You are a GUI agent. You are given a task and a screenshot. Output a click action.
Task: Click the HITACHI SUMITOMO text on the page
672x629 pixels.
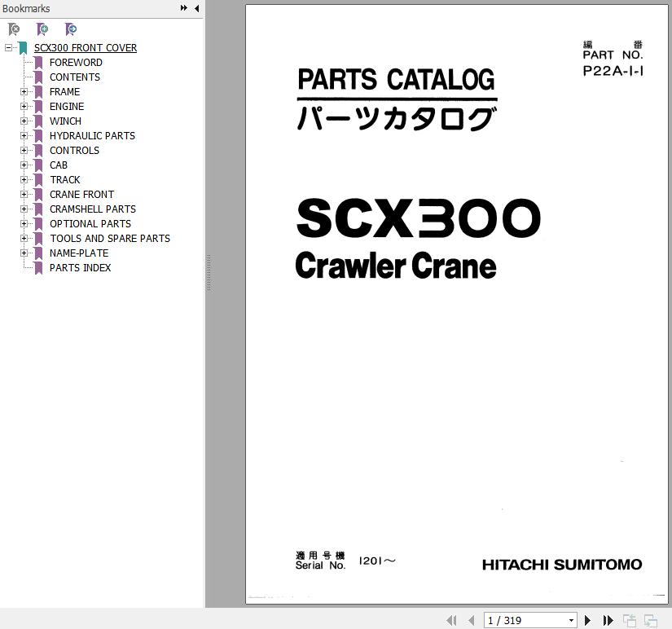coord(562,565)
